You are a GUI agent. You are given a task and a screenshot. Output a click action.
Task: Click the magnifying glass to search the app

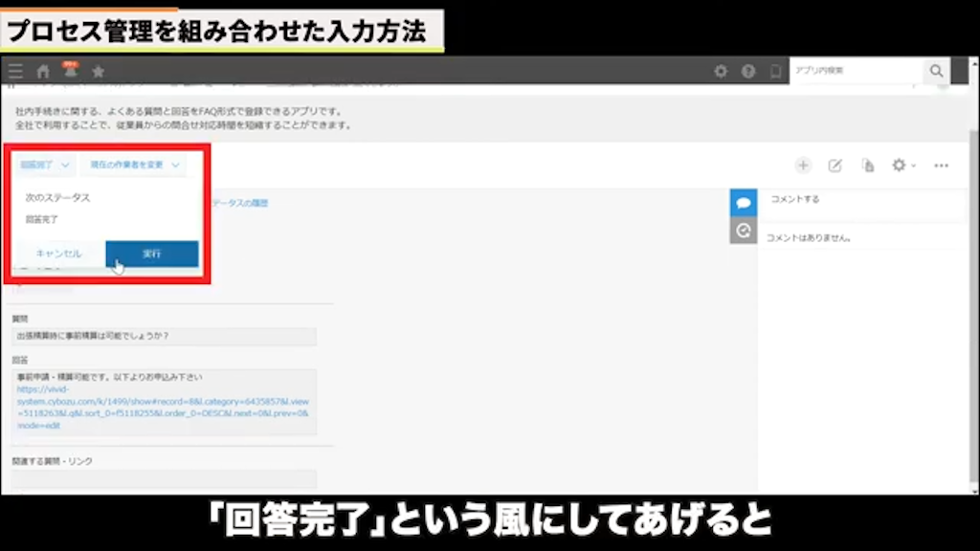pyautogui.click(x=936, y=70)
